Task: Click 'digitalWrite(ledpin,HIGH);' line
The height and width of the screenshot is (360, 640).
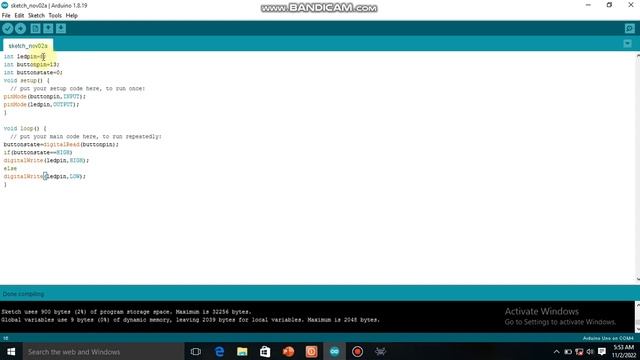Action: pos(46,160)
